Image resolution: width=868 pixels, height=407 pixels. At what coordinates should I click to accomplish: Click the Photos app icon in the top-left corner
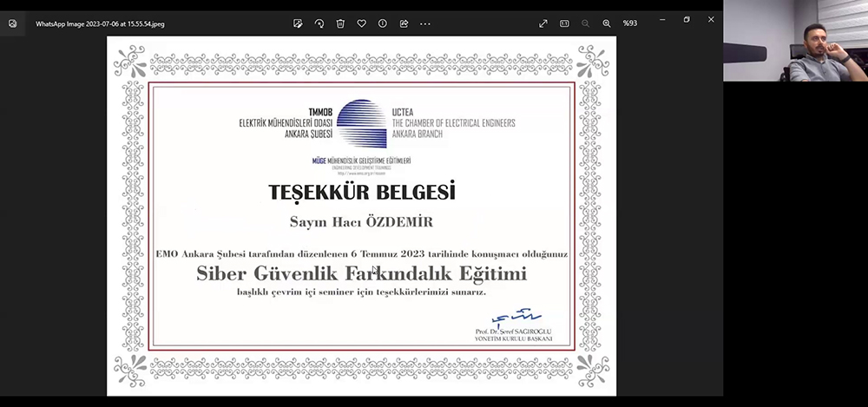13,23
